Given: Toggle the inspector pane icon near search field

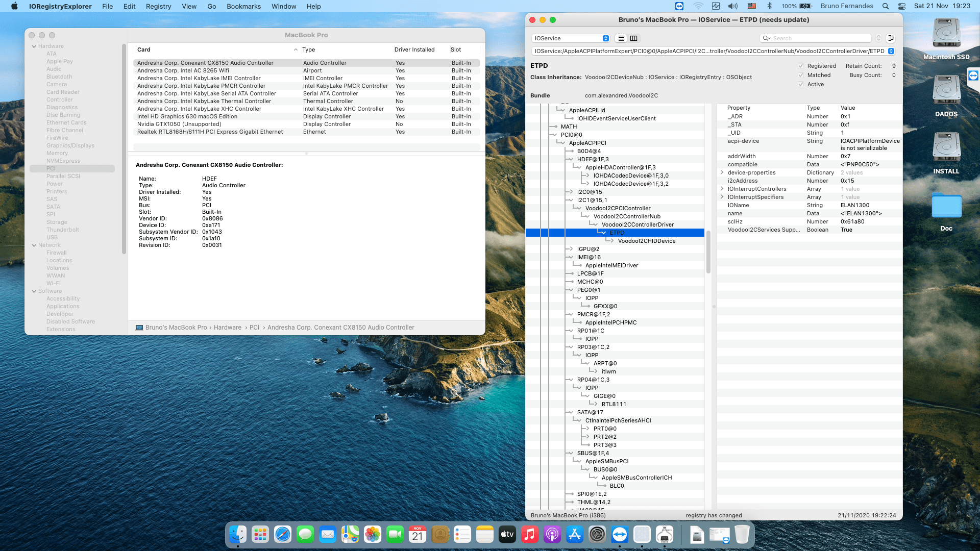Looking at the screenshot, I should 891,38.
